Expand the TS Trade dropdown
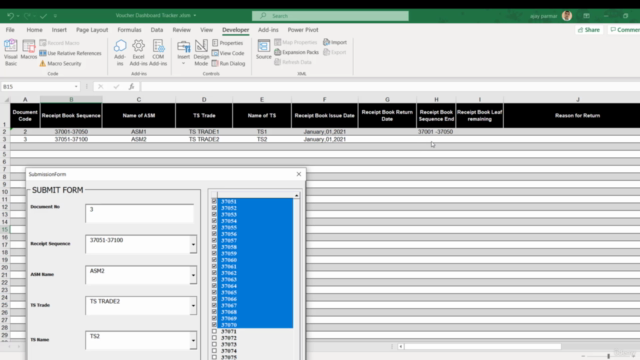 193,306
